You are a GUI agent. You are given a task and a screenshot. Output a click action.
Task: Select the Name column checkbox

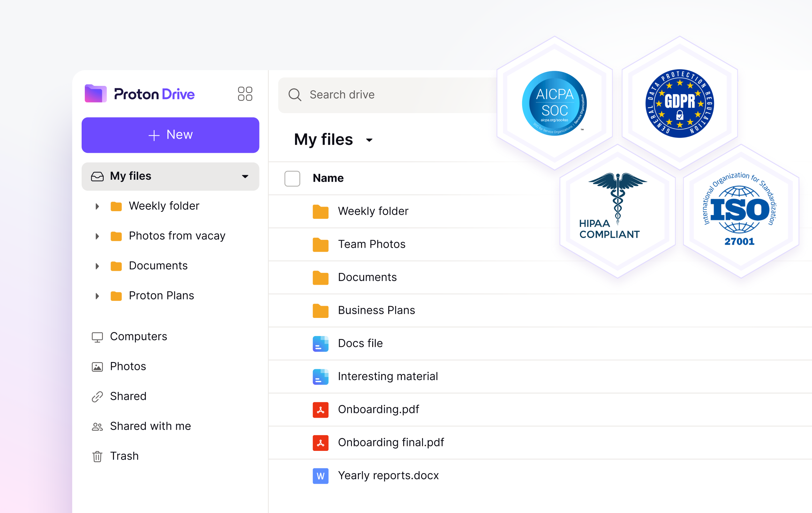[x=292, y=178]
